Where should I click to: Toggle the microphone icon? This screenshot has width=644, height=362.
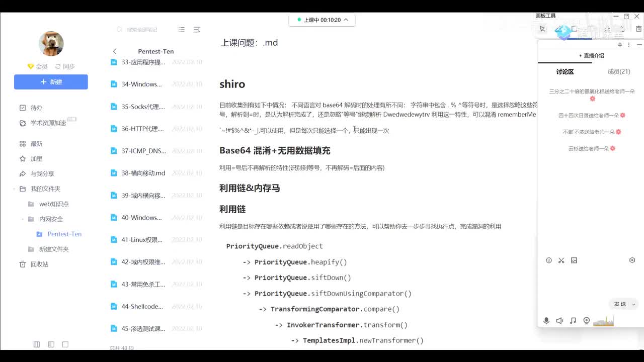coord(546,321)
